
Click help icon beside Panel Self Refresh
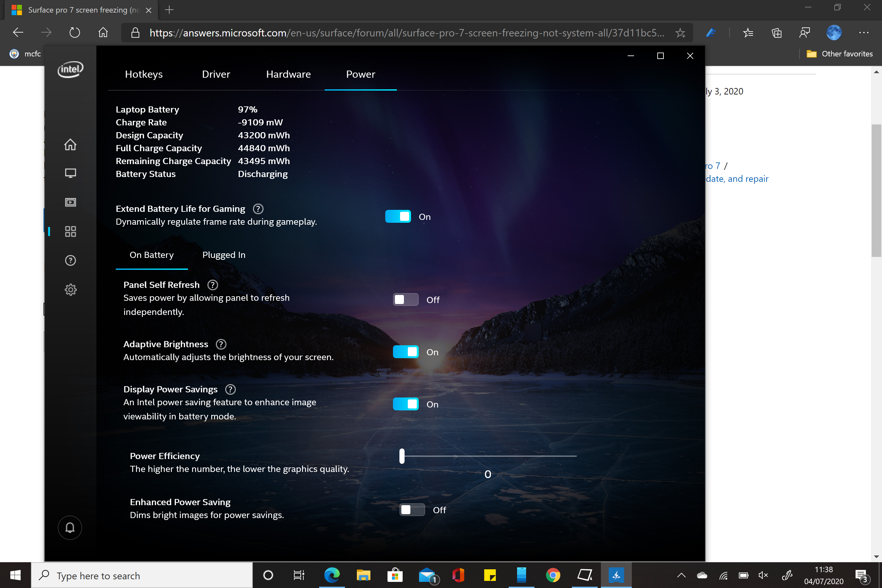[213, 285]
